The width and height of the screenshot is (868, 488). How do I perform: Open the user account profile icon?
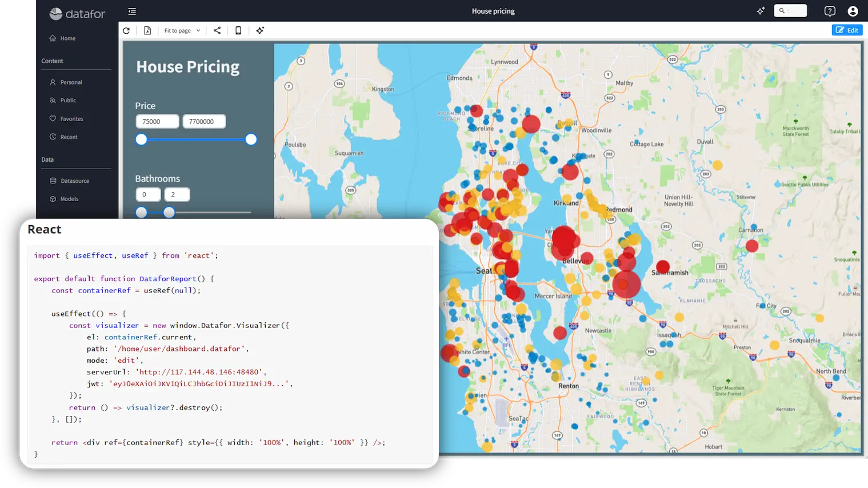[x=853, y=11]
